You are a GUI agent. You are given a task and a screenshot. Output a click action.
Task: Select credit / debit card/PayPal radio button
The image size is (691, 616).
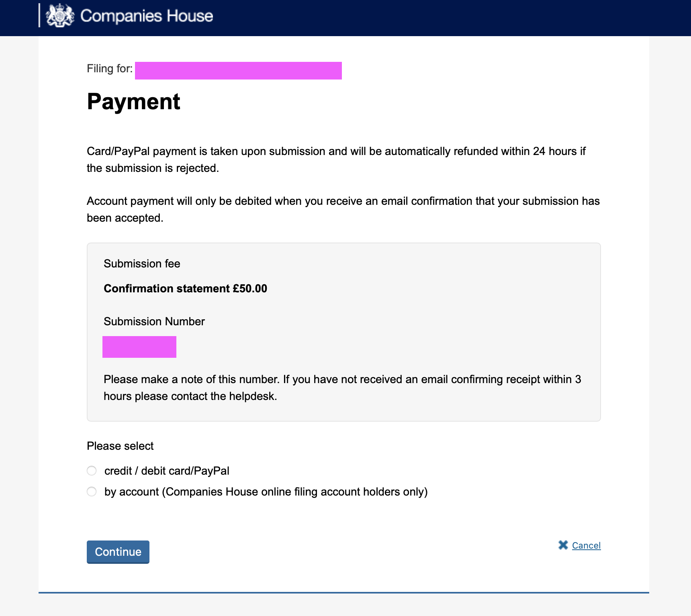click(92, 471)
